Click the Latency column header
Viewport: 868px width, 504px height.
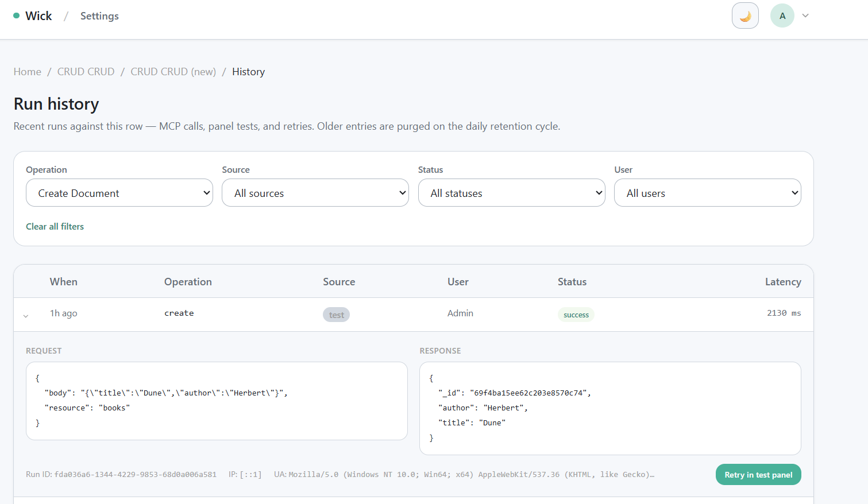[x=783, y=282]
